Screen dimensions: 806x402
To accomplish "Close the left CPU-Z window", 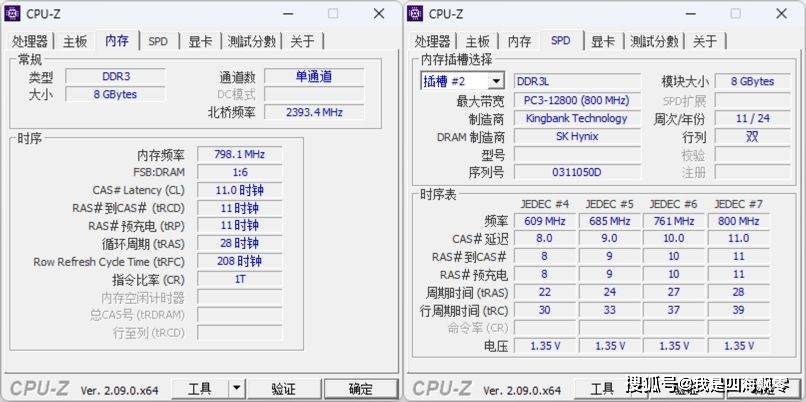I will pos(379,14).
